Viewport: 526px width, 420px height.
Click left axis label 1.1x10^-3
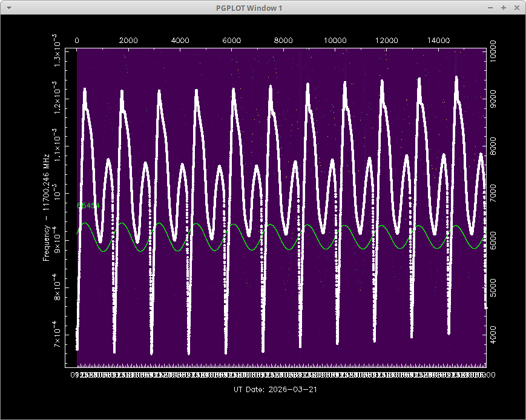click(57, 145)
